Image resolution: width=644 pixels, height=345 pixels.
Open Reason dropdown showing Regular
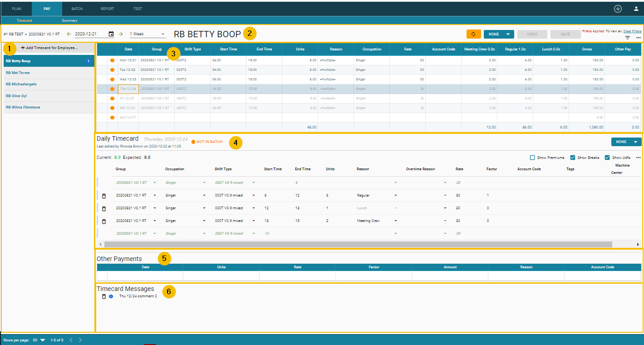(396, 196)
